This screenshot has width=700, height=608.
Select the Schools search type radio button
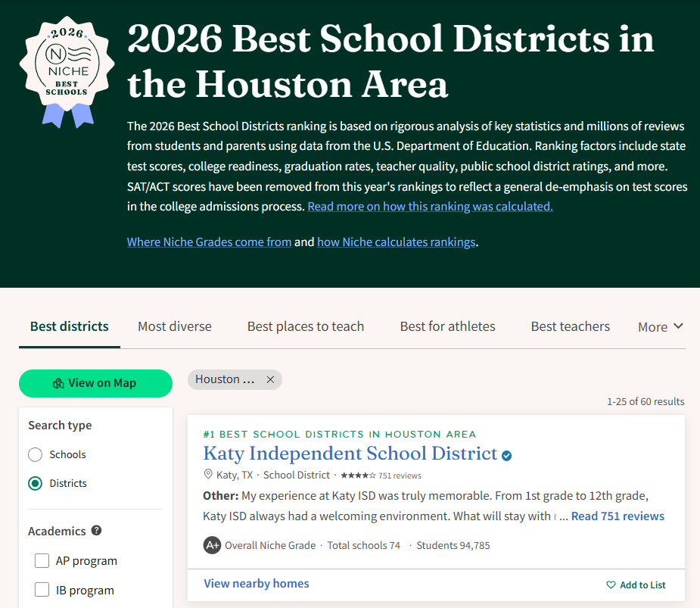click(35, 454)
